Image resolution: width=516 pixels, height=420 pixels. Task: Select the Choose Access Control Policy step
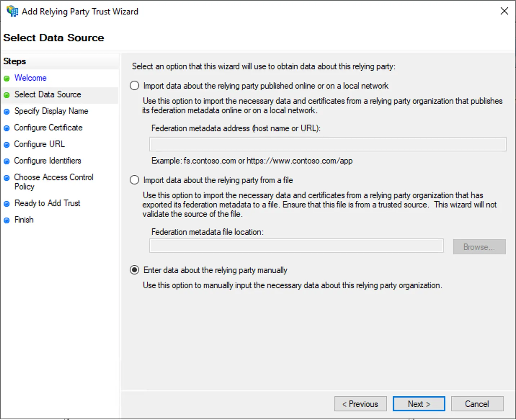point(53,177)
